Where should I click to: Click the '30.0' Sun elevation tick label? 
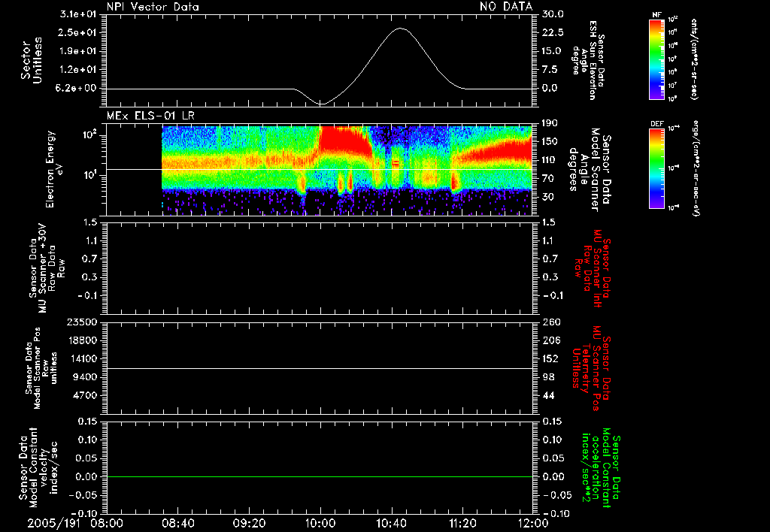pos(553,14)
